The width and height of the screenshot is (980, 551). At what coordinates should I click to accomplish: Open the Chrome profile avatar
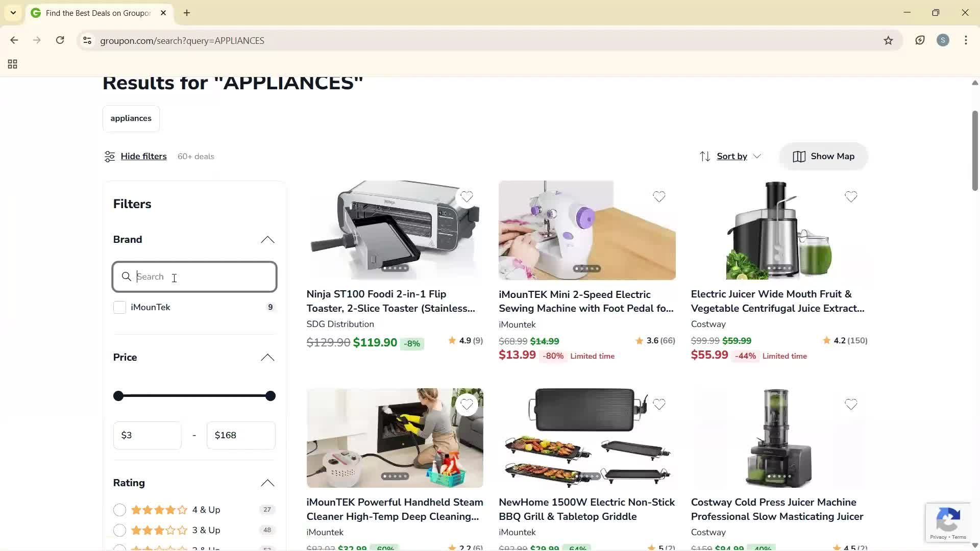pyautogui.click(x=943, y=40)
